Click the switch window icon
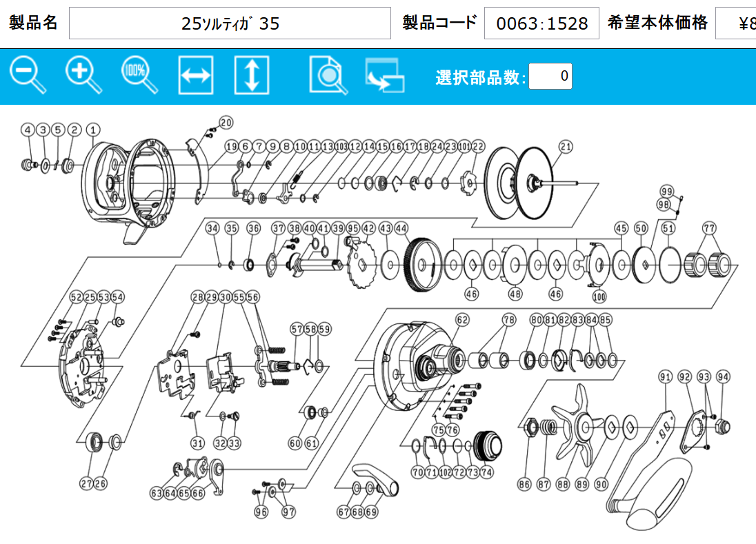 click(x=384, y=76)
